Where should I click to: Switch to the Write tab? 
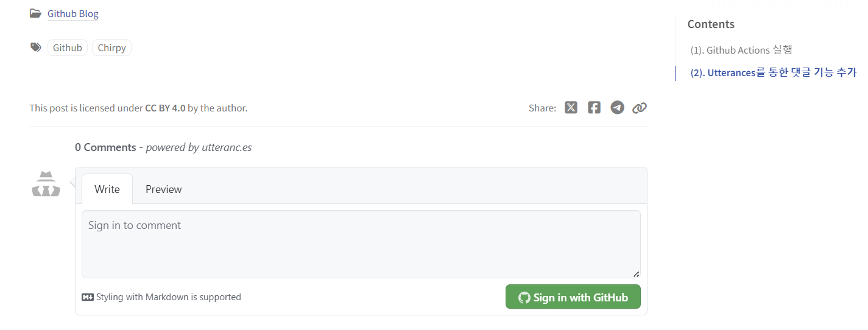107,189
